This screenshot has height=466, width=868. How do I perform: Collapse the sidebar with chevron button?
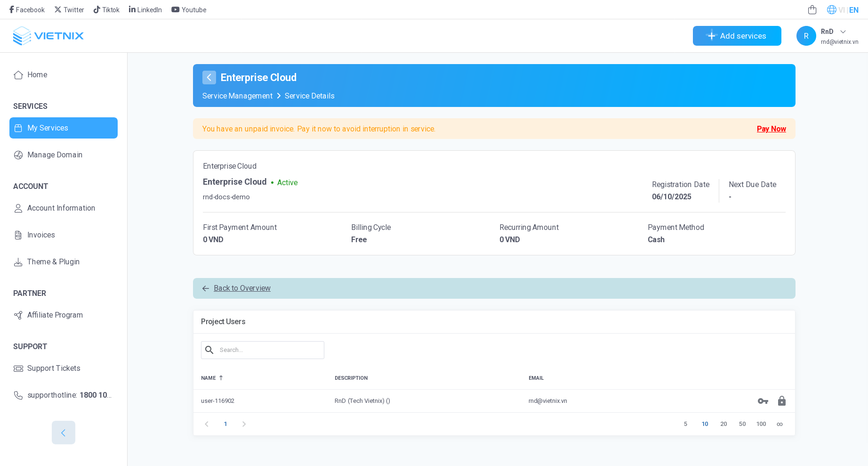point(64,433)
